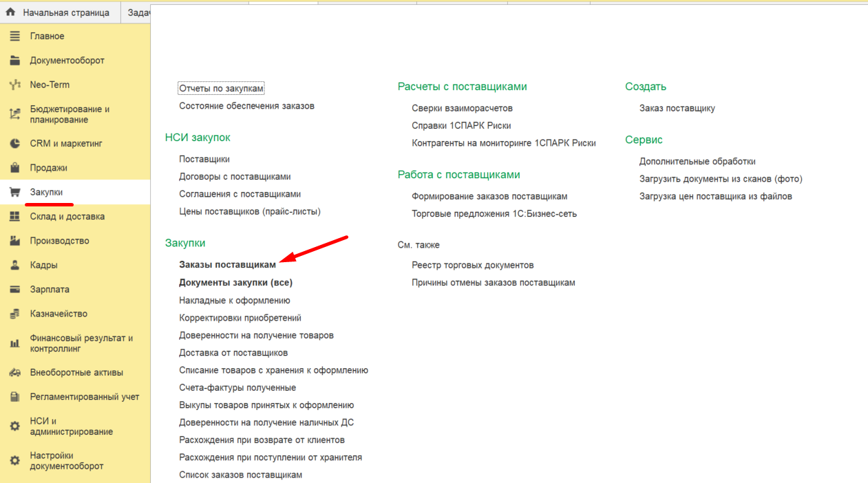The width and height of the screenshot is (868, 483).
Task: Click Цены поставщиков (прайс-листы)
Action: point(250,212)
